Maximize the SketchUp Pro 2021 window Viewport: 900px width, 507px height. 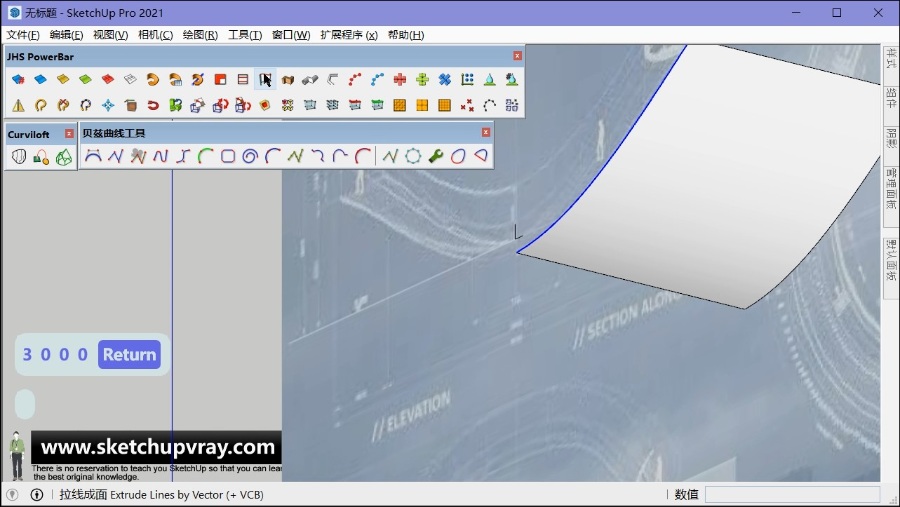[837, 13]
